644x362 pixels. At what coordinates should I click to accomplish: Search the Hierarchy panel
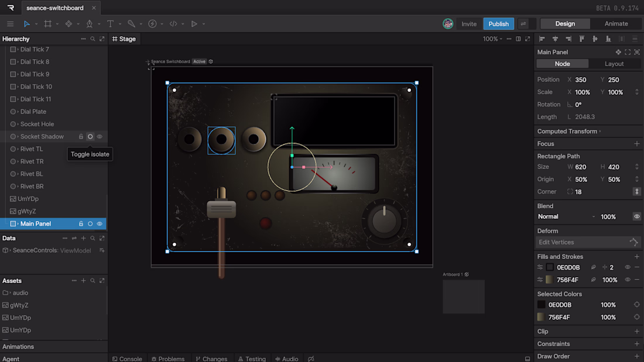pyautogui.click(x=93, y=39)
